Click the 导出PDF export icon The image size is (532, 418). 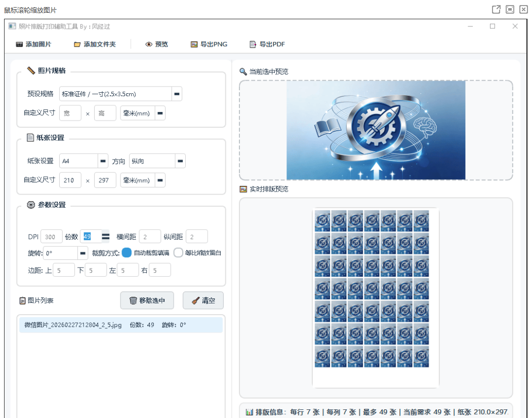click(x=253, y=45)
